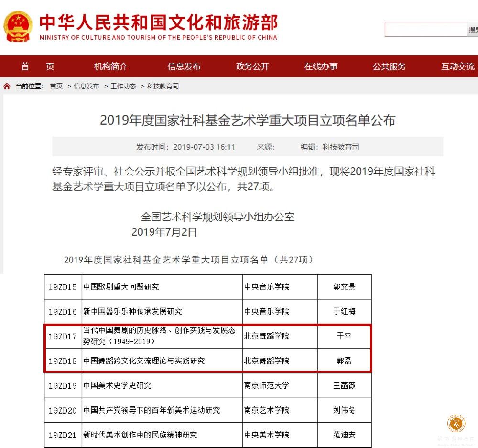Click the institution 南京师范大学
The width and height of the screenshot is (478, 448).
pos(267,386)
